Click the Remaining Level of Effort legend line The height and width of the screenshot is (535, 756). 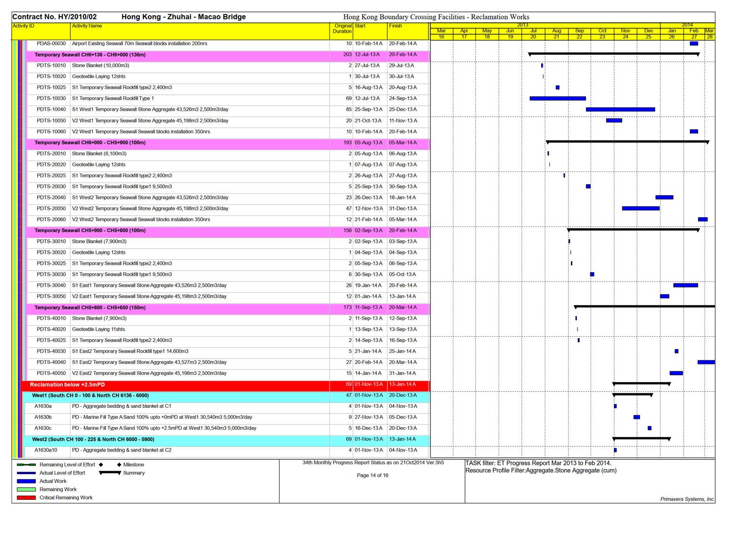tap(26, 464)
